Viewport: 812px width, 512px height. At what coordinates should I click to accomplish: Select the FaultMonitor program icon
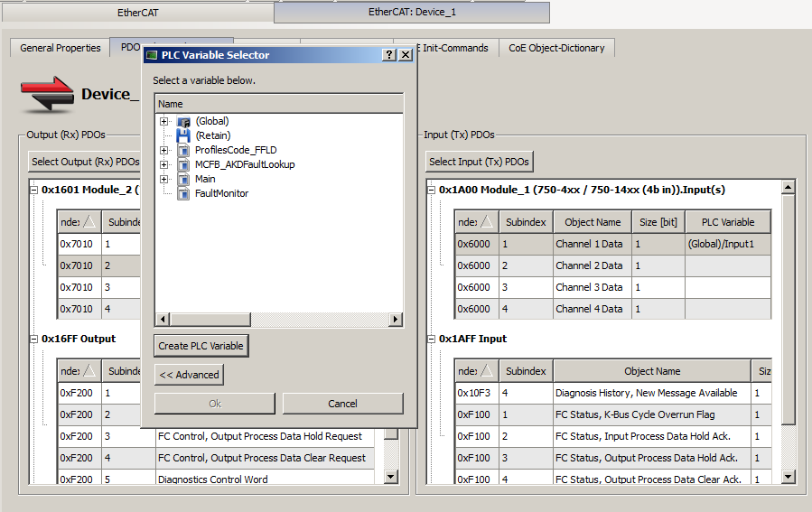point(183,194)
